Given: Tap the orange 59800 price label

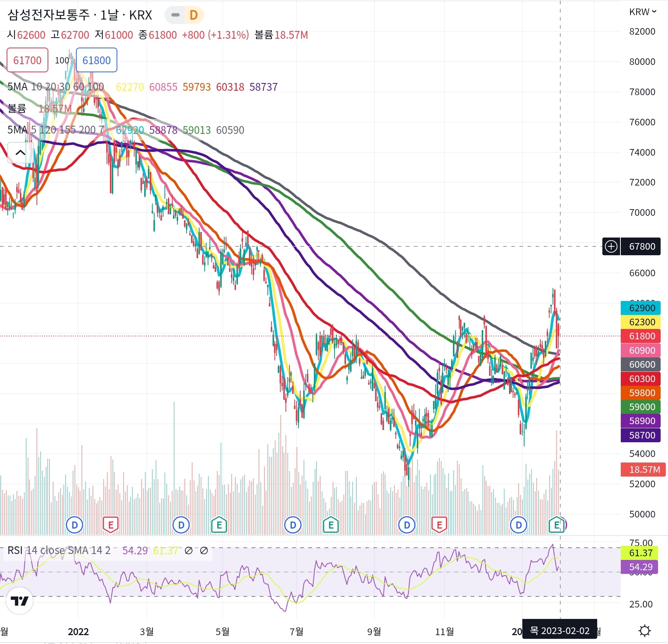Looking at the screenshot, I should pyautogui.click(x=641, y=393).
